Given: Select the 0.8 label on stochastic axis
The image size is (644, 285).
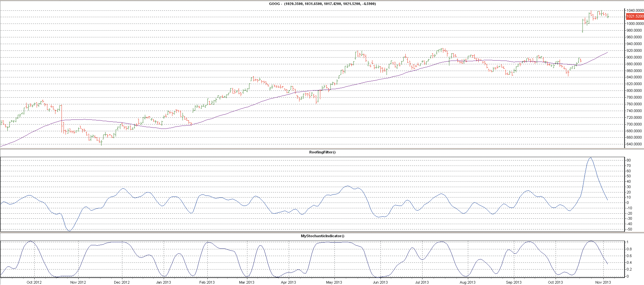Looking at the screenshot, I should pos(629,249).
